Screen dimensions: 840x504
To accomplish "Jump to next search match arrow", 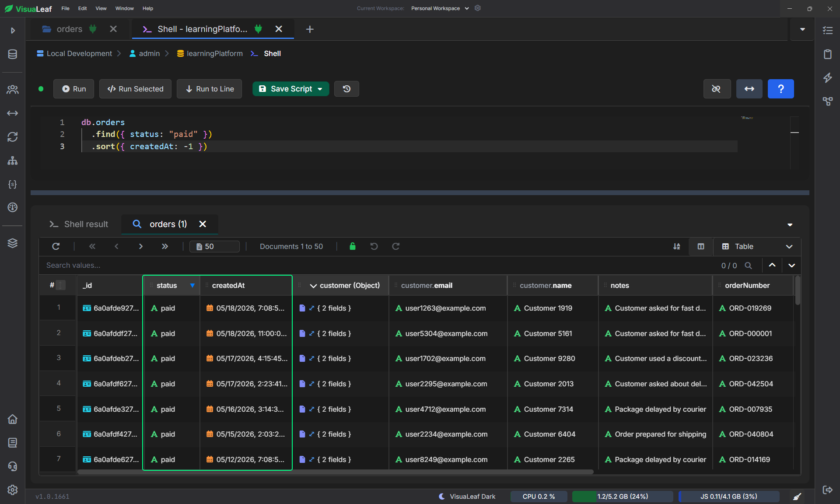I will [792, 265].
